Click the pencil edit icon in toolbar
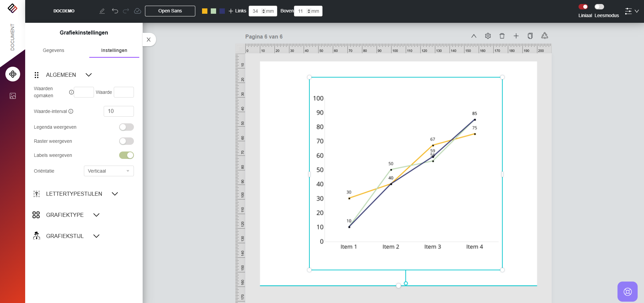Image resolution: width=644 pixels, height=303 pixels. click(x=102, y=11)
